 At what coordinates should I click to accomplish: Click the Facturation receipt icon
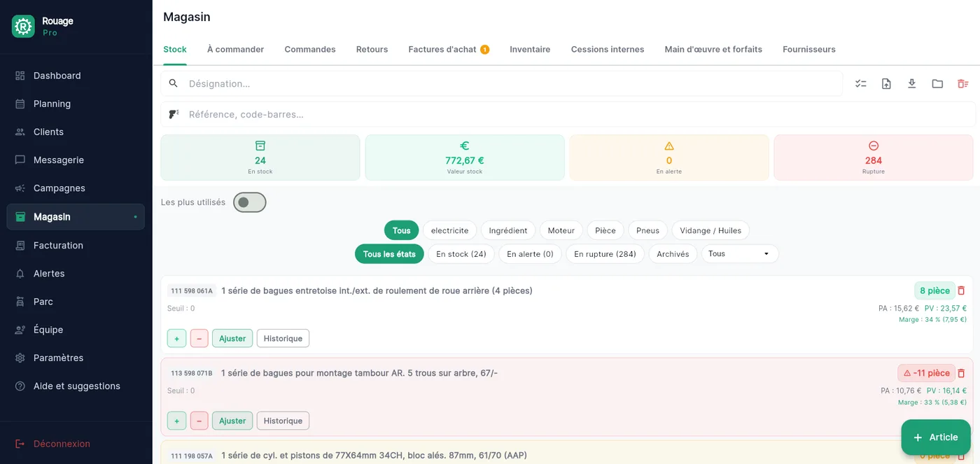click(x=20, y=245)
